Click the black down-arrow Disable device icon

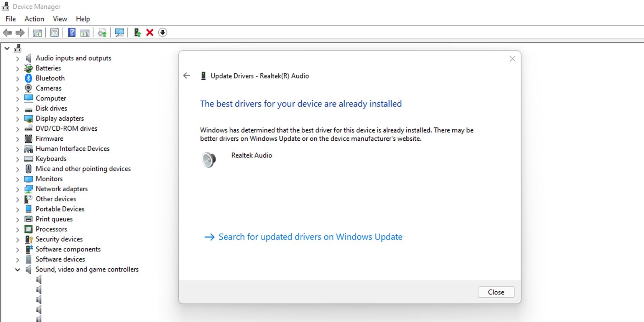tap(163, 33)
